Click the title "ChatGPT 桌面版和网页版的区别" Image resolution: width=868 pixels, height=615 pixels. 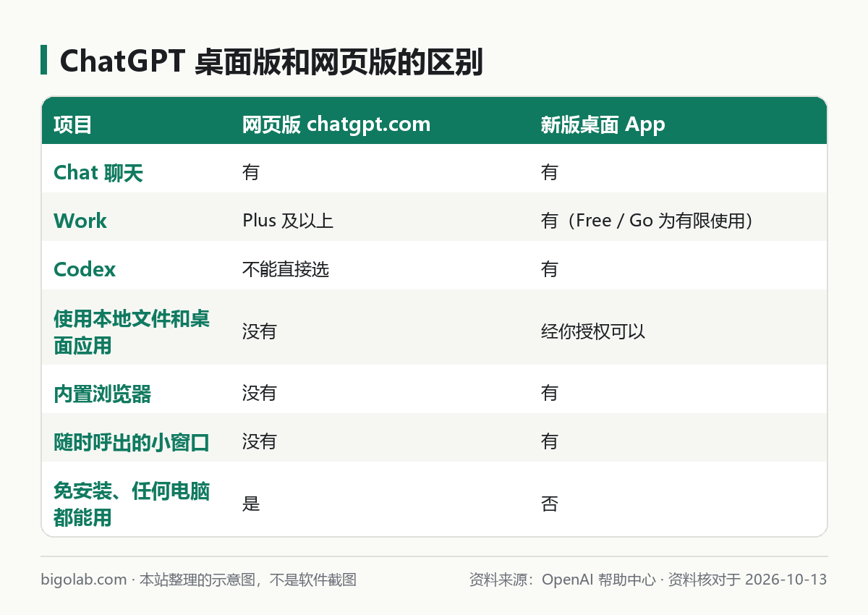click(271, 62)
